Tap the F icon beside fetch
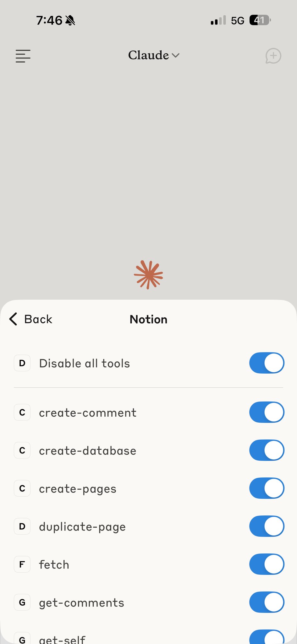The image size is (297, 644). click(x=22, y=564)
